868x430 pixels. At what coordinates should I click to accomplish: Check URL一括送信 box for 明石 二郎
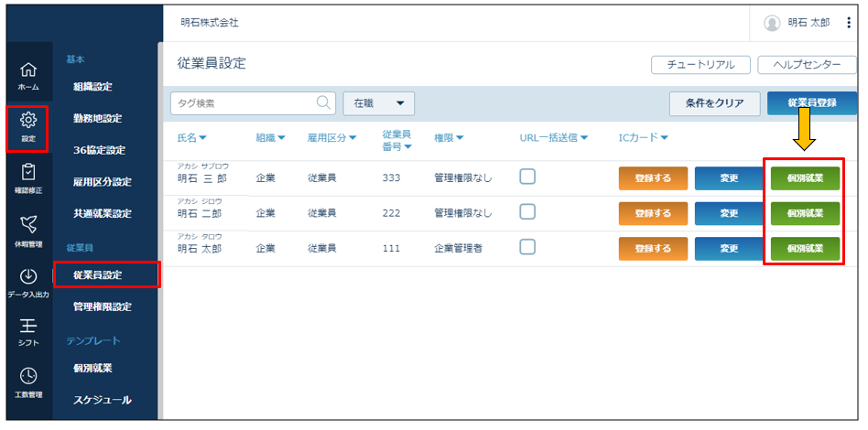click(x=527, y=212)
